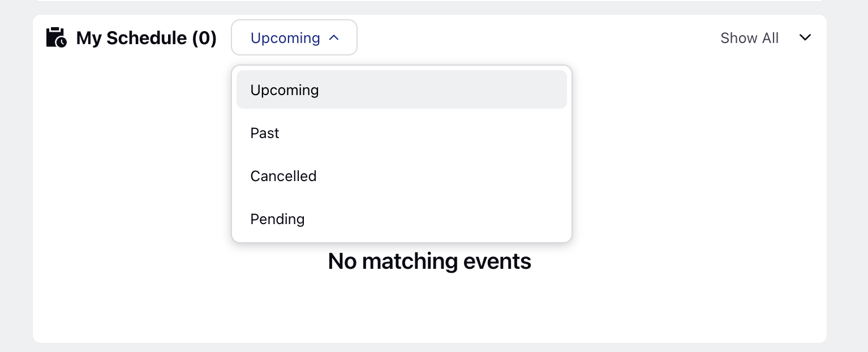Close the open Upcoming filter dropdown

(x=294, y=38)
